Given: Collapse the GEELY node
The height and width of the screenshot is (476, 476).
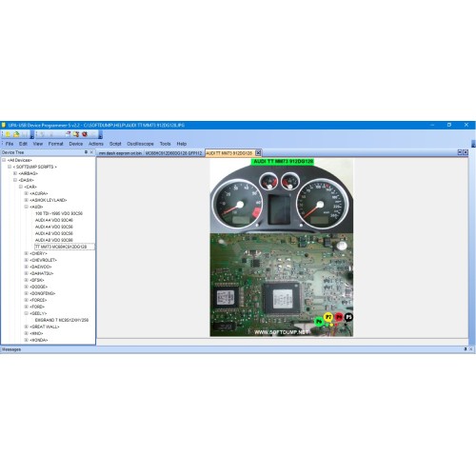Looking at the screenshot, I should click(27, 313).
